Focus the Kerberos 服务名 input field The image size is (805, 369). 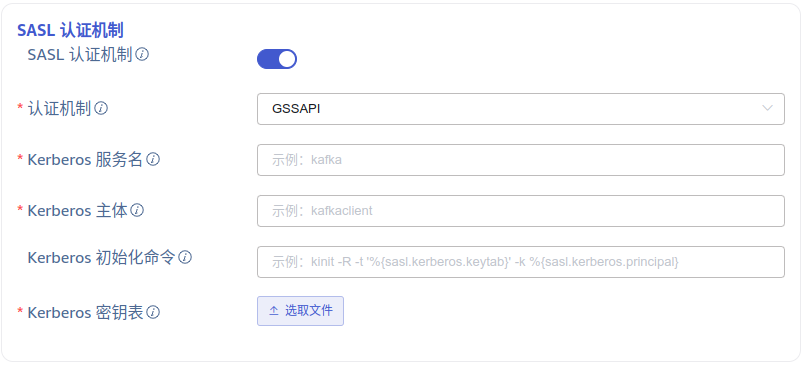pos(521,160)
